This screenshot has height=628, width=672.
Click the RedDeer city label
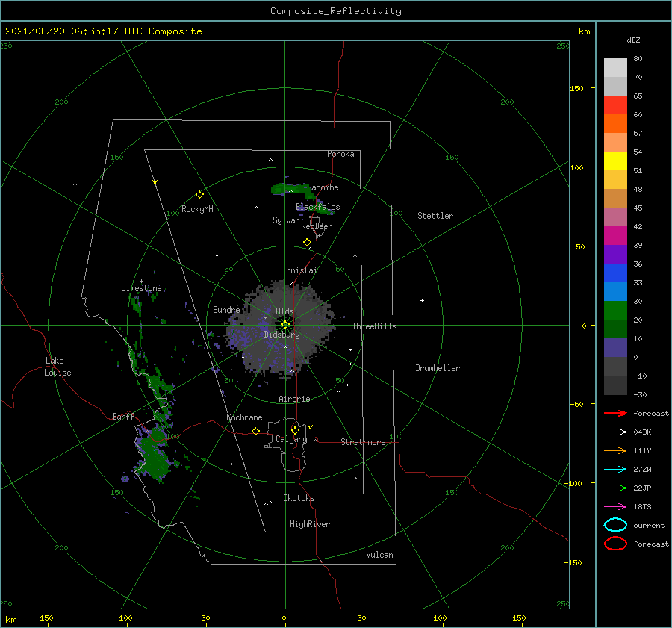pos(317,226)
